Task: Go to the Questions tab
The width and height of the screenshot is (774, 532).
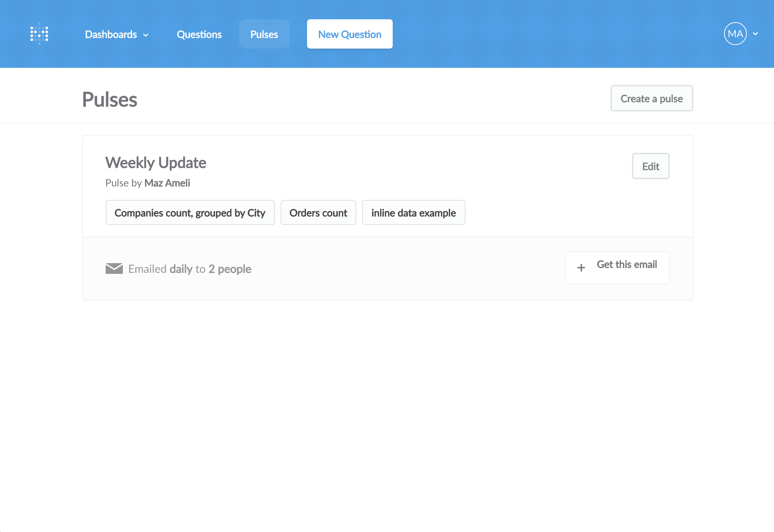Action: (x=199, y=34)
